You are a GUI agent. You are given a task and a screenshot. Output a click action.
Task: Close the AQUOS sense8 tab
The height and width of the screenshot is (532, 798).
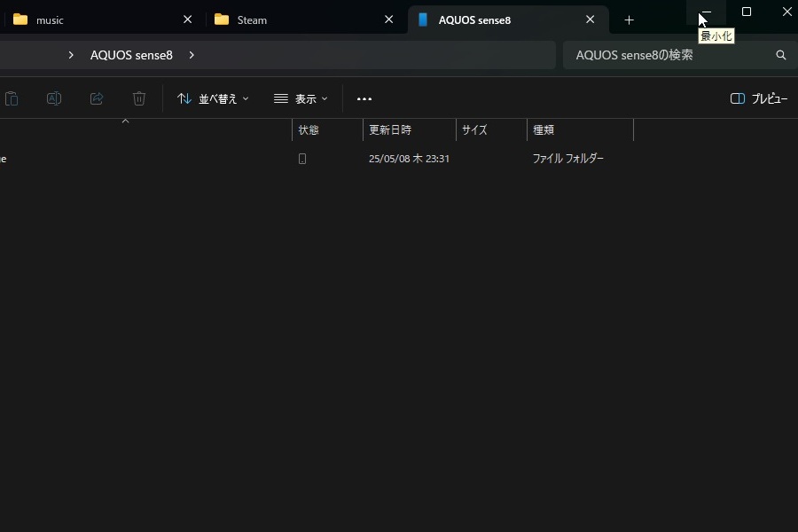[x=590, y=20]
